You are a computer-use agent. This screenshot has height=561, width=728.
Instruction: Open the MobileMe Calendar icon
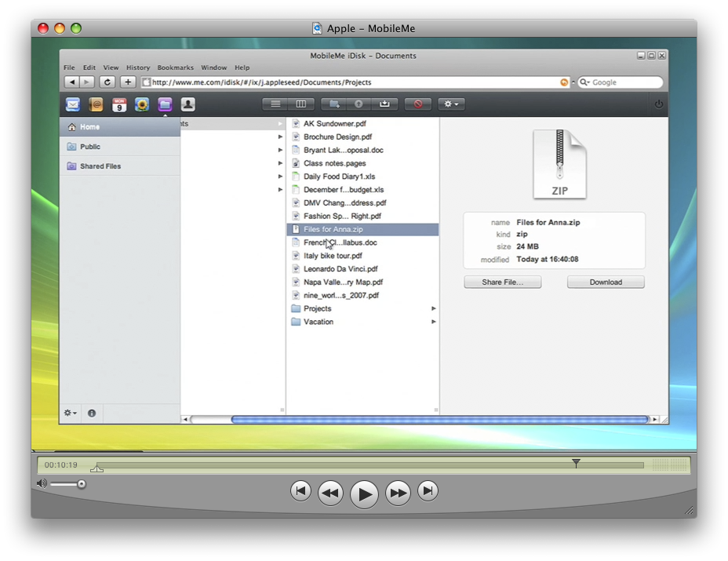tap(119, 104)
